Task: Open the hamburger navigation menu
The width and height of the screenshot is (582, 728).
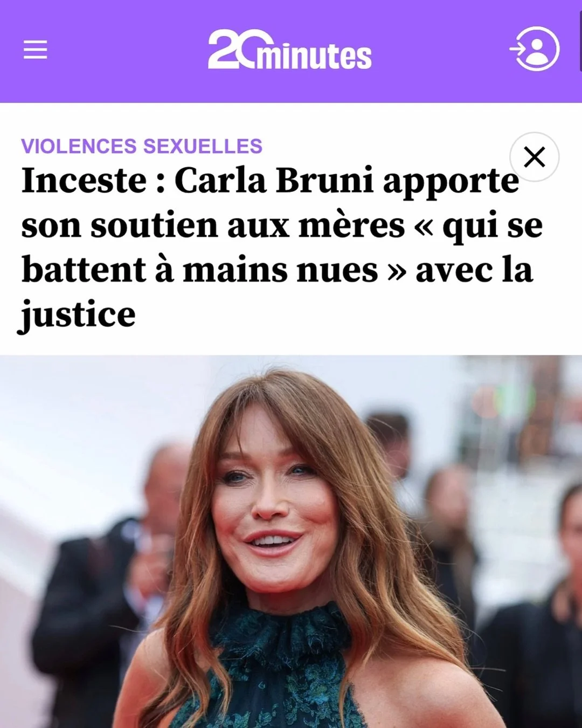Action: point(35,50)
